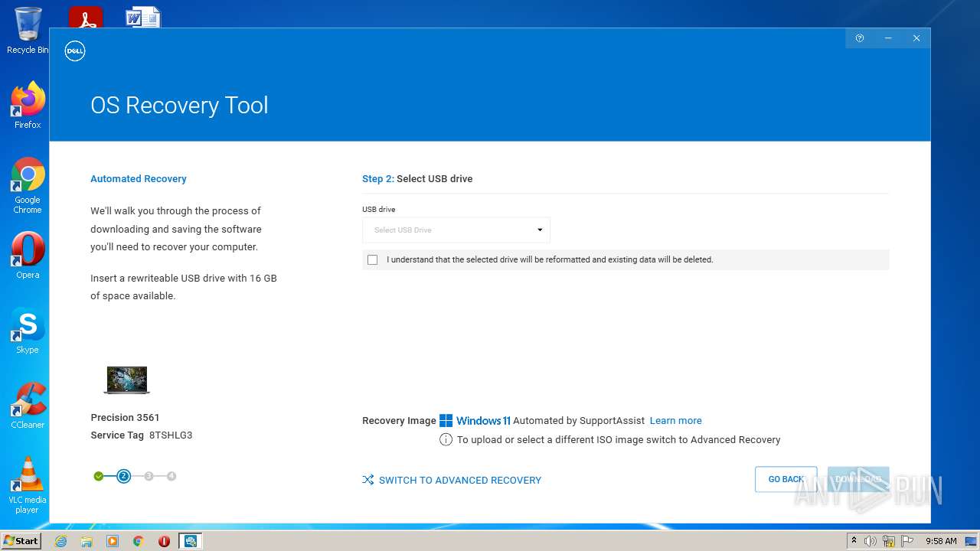Click the Precision 3561 laptop thumbnail
This screenshot has width=980, height=551.
tap(126, 380)
